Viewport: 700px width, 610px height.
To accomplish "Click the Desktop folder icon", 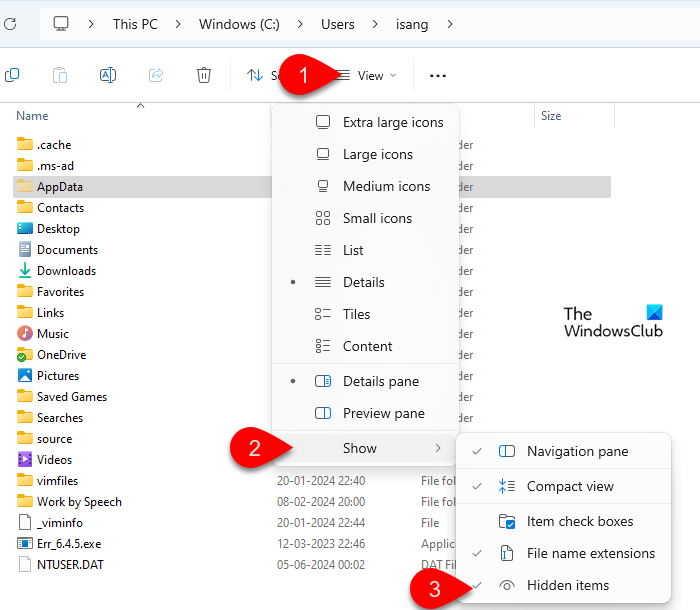I will point(25,228).
